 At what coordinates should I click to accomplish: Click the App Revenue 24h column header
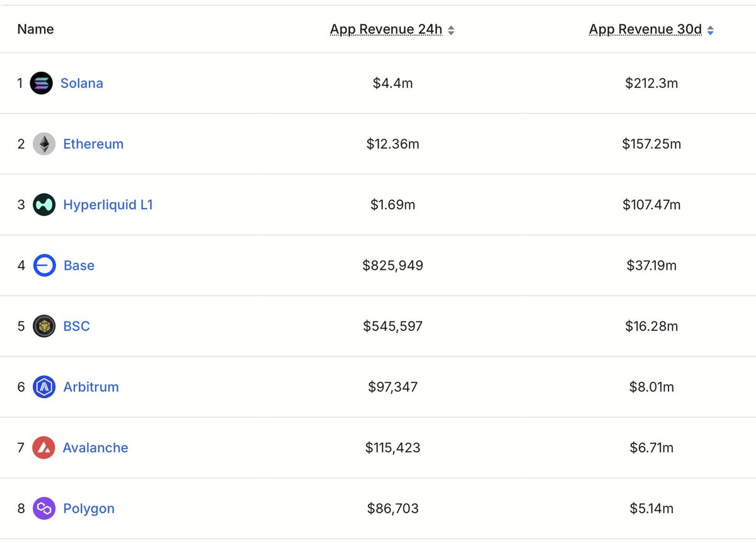tap(386, 30)
